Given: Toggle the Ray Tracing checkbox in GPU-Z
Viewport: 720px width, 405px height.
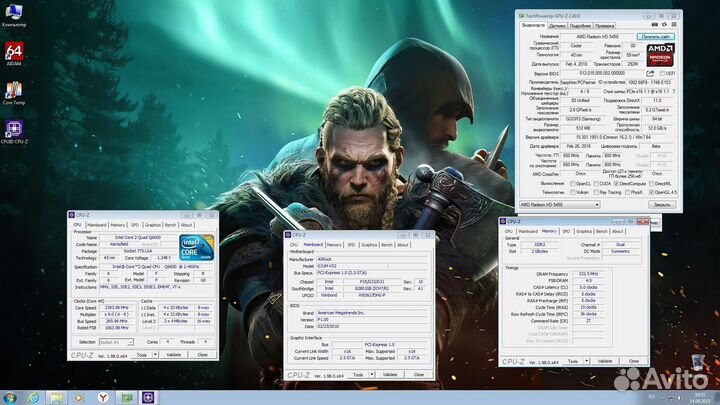Looking at the screenshot, I should coord(596,192).
